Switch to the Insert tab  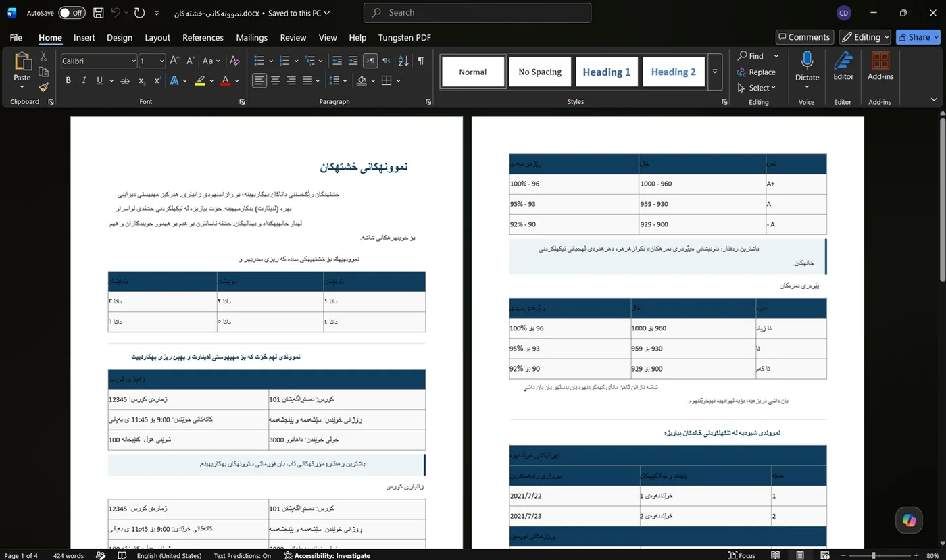tap(84, 37)
